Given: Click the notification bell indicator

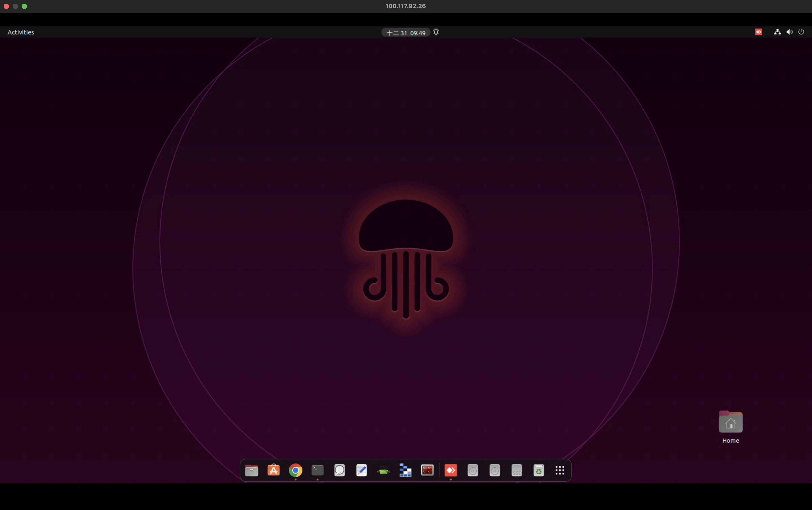Looking at the screenshot, I should tap(436, 32).
